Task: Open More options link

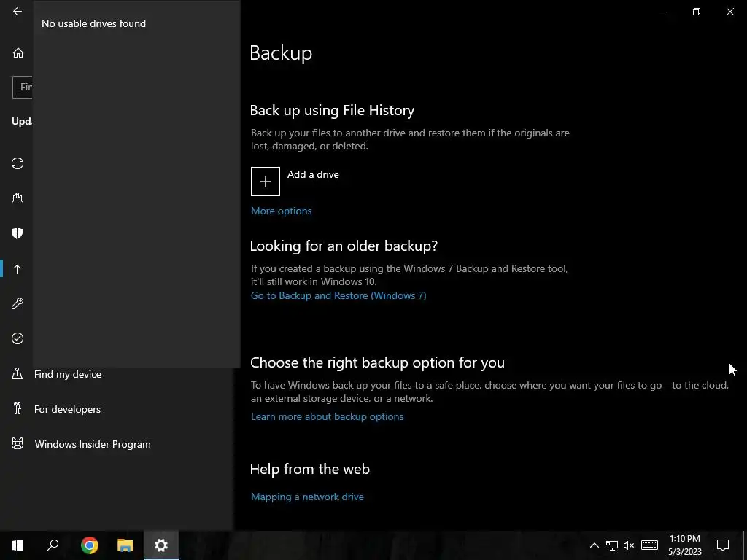Action: coord(281,211)
